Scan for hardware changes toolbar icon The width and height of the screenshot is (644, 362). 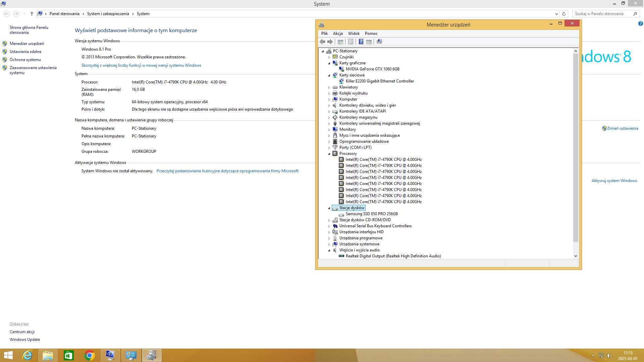click(379, 42)
